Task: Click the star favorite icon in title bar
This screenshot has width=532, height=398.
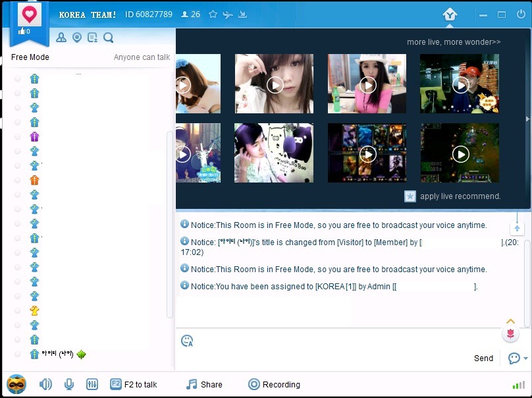Action: pos(213,14)
